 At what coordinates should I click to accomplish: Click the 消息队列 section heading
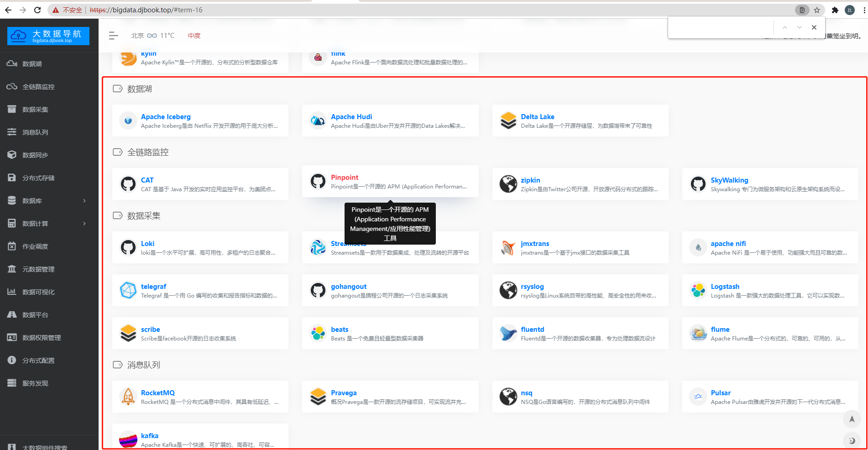144,365
